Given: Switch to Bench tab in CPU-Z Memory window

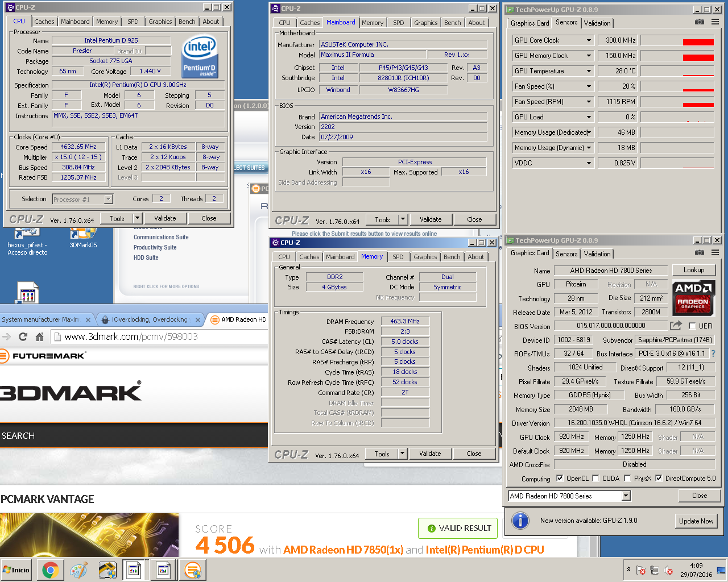Looking at the screenshot, I should pos(452,257).
